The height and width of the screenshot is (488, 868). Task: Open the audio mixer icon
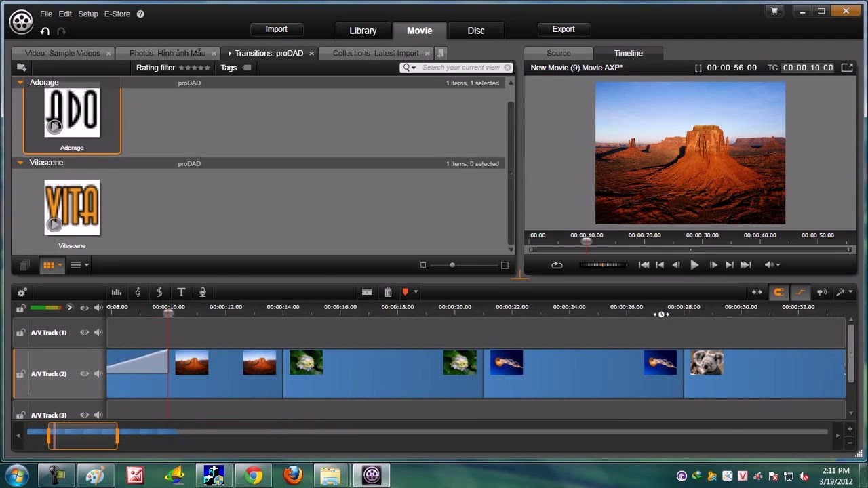coord(117,292)
